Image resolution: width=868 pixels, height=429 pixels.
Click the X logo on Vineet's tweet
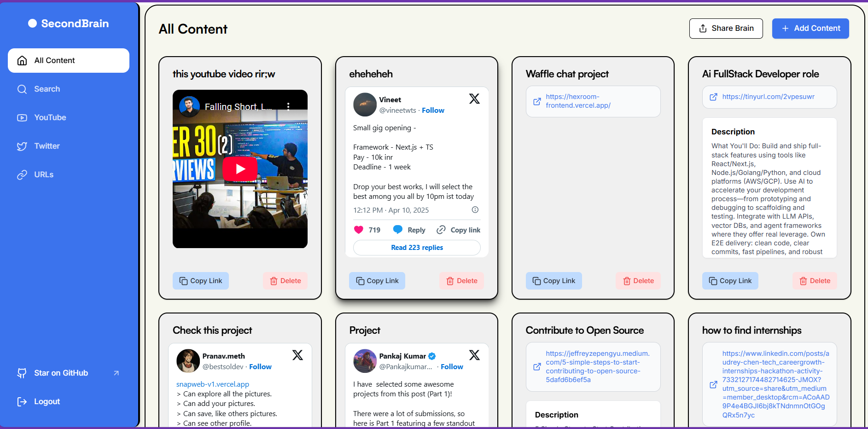pos(474,99)
